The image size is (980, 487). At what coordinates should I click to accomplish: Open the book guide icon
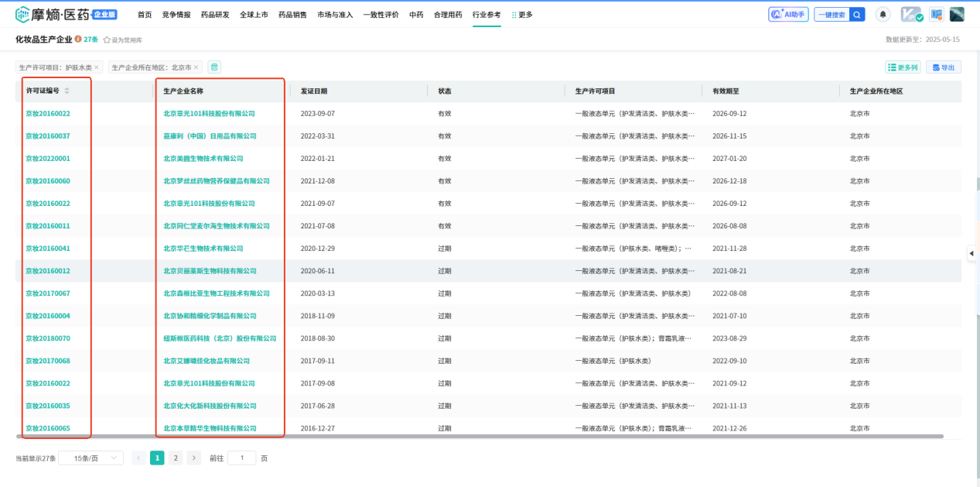point(937,15)
